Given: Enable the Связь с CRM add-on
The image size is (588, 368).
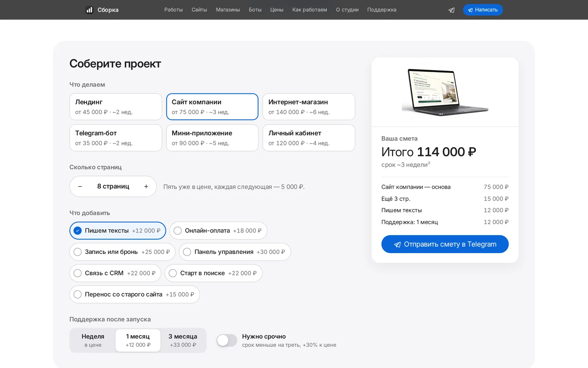Looking at the screenshot, I should coord(115,273).
